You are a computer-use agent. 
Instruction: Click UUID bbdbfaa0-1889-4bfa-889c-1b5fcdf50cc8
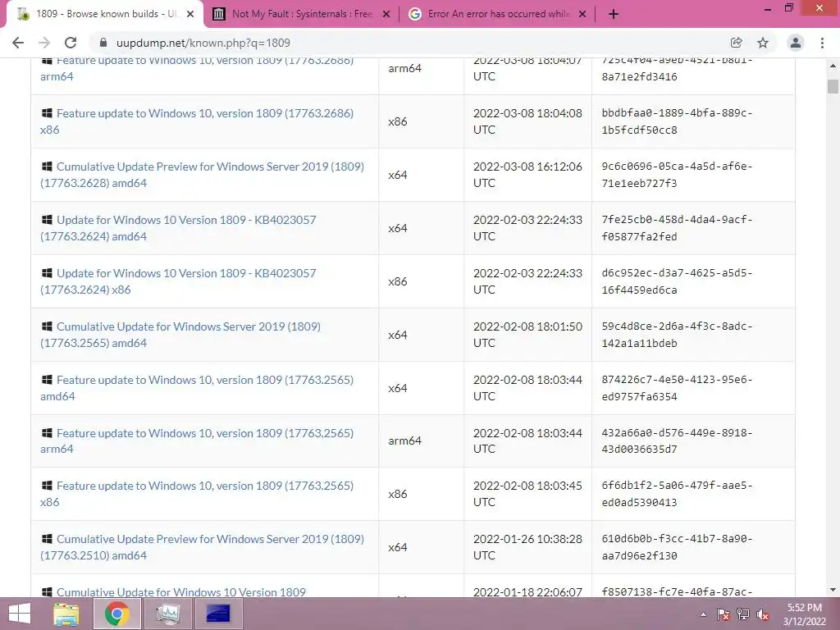677,121
